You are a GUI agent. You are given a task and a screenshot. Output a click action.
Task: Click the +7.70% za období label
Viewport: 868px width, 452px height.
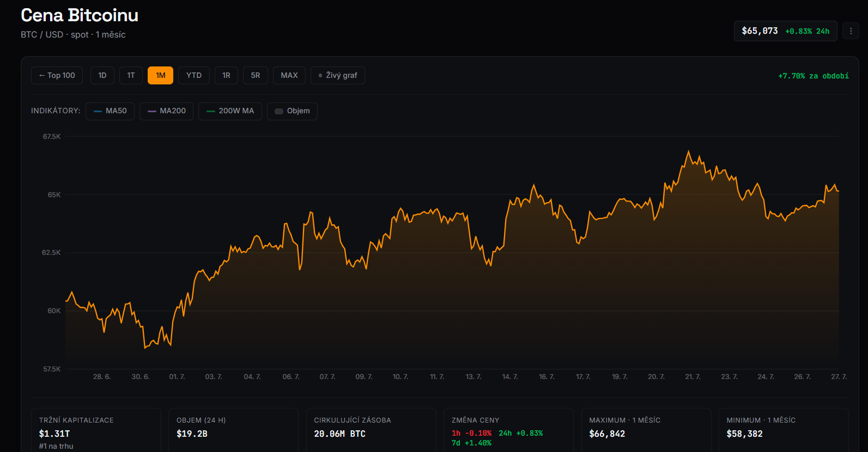pyautogui.click(x=813, y=76)
